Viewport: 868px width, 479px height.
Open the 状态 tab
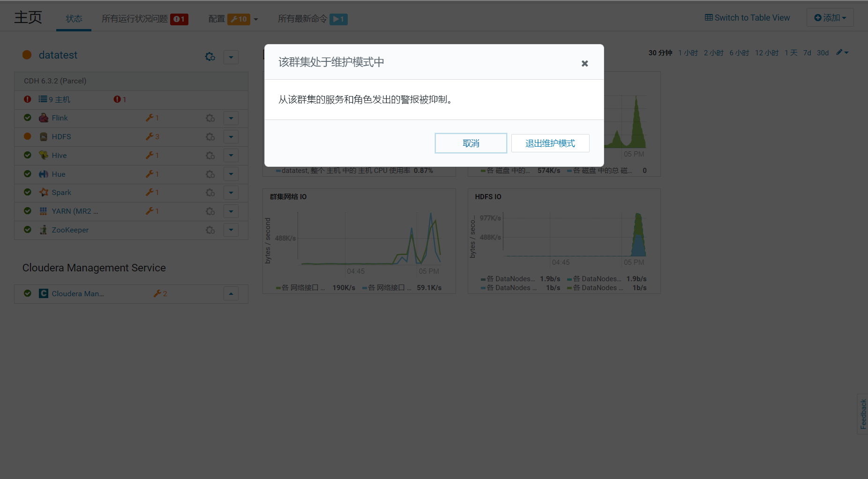pyautogui.click(x=74, y=19)
